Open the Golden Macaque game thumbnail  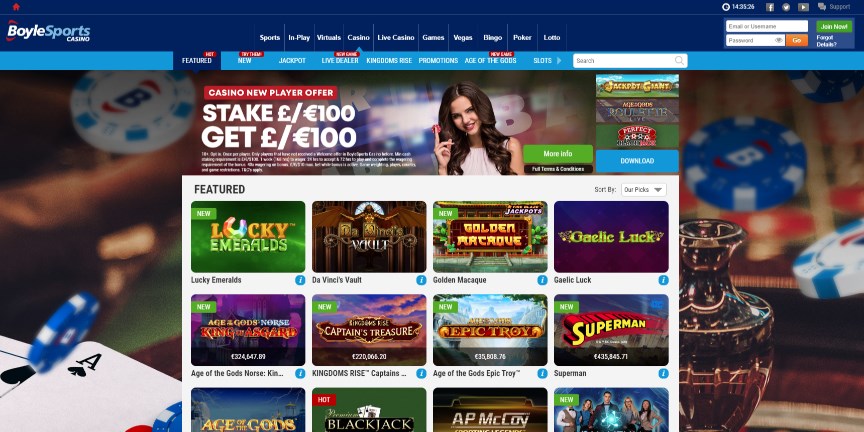(x=490, y=236)
